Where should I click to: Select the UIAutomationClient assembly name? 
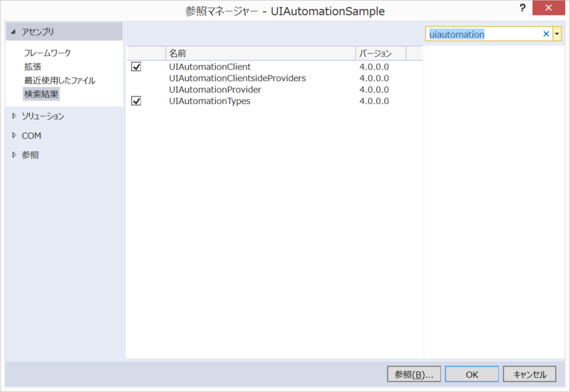209,67
